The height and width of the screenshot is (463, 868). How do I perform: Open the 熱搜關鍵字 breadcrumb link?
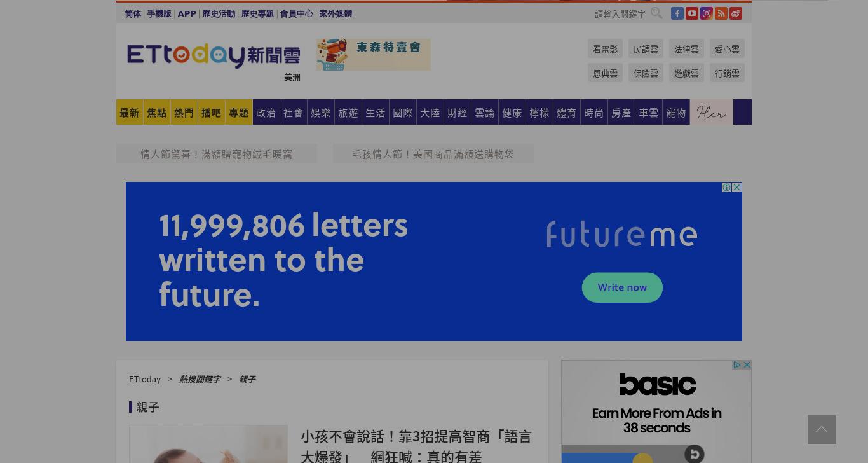click(200, 379)
